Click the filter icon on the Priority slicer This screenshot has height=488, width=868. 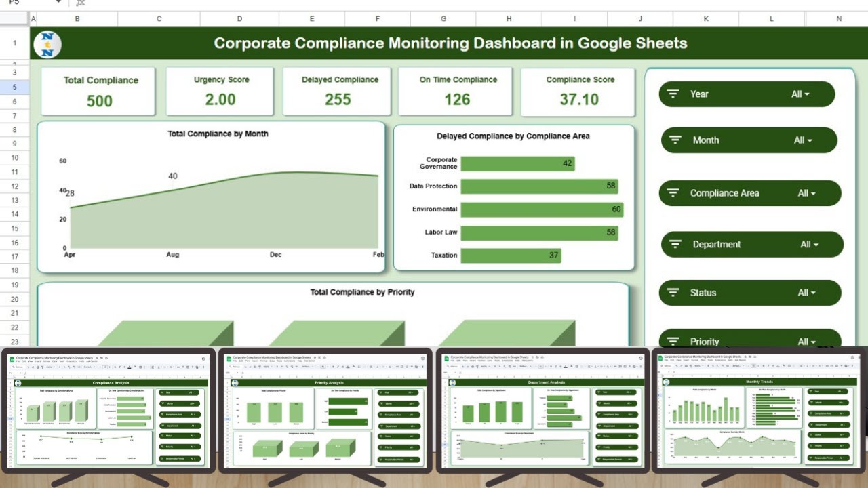(x=673, y=342)
